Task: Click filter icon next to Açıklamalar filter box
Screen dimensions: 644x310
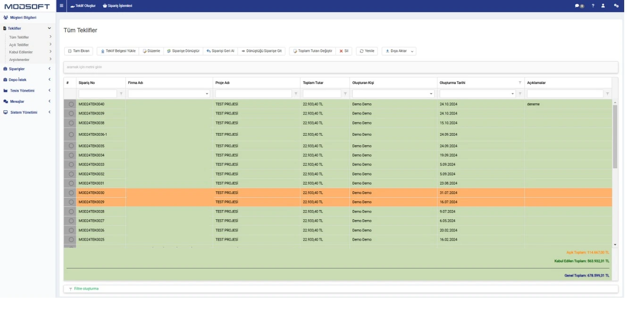Action: [607, 94]
